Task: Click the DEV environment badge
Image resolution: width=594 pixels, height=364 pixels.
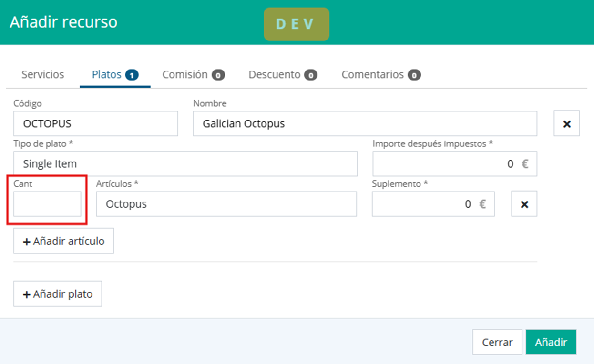Action: point(297,24)
